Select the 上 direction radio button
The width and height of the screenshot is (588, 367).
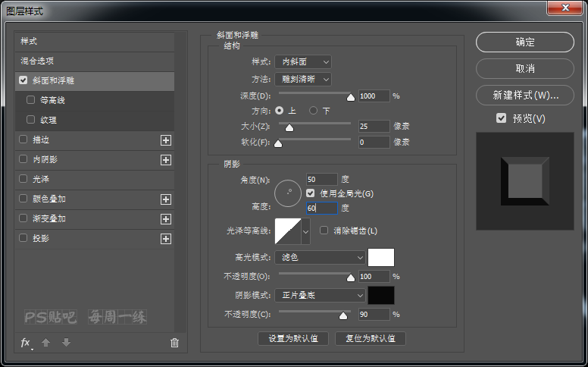[280, 110]
